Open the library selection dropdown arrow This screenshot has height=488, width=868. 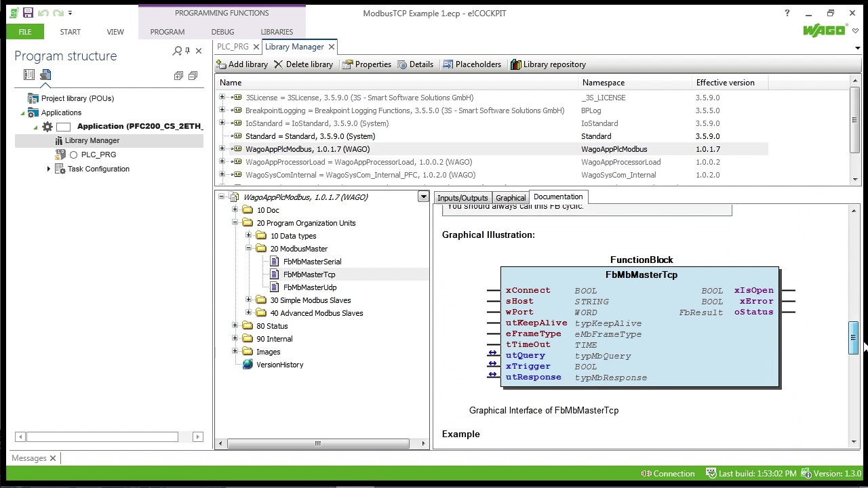(423, 197)
